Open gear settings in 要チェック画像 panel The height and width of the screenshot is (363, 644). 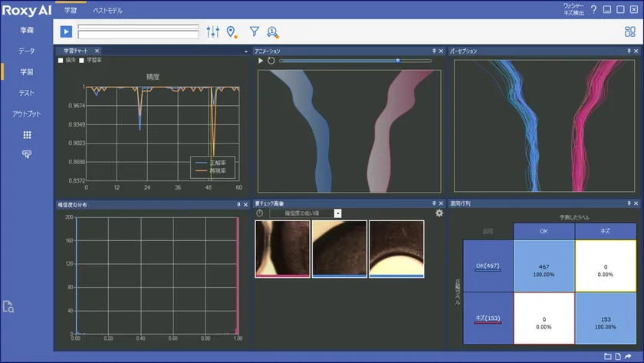click(x=439, y=213)
